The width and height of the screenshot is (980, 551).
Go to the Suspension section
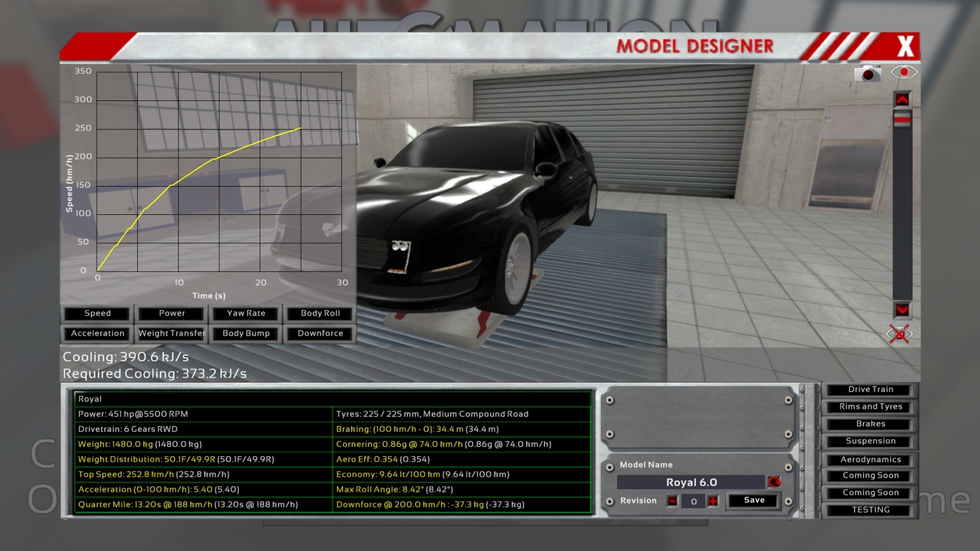[x=870, y=441]
